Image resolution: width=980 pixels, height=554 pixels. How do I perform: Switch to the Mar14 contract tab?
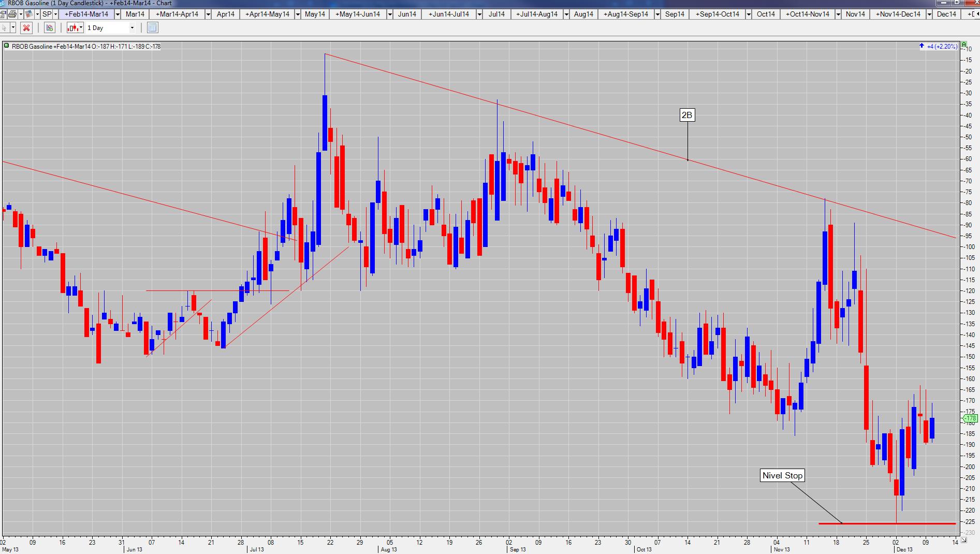(x=135, y=14)
